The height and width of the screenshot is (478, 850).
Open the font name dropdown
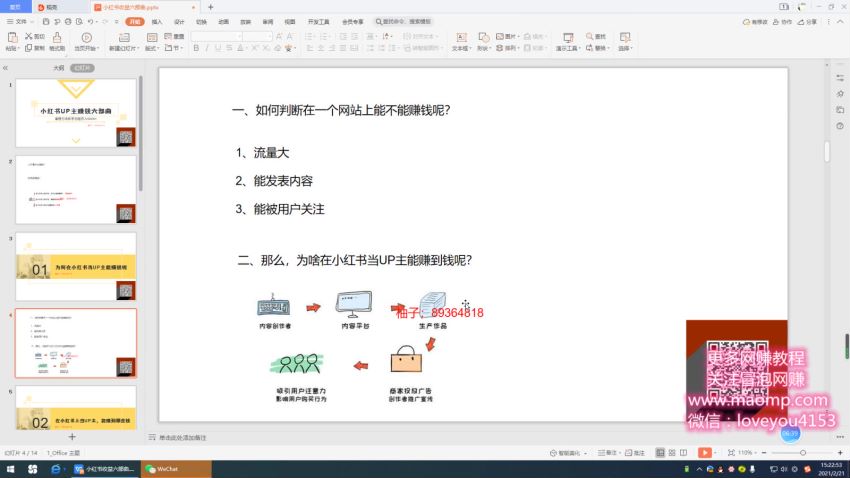pos(239,36)
